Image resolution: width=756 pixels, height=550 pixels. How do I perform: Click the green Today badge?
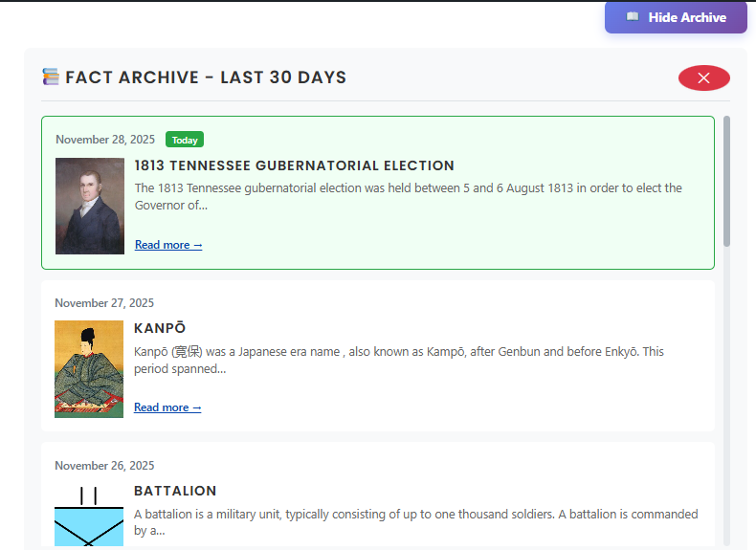point(185,140)
